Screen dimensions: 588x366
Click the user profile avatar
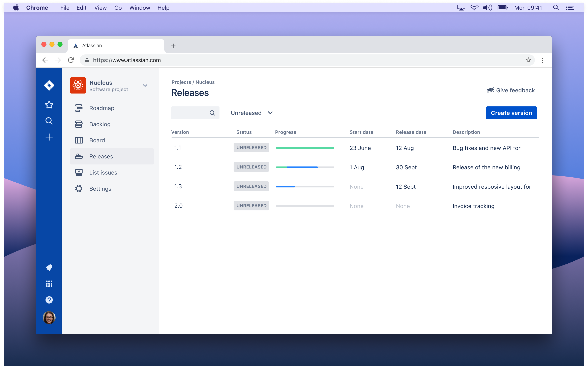49,318
